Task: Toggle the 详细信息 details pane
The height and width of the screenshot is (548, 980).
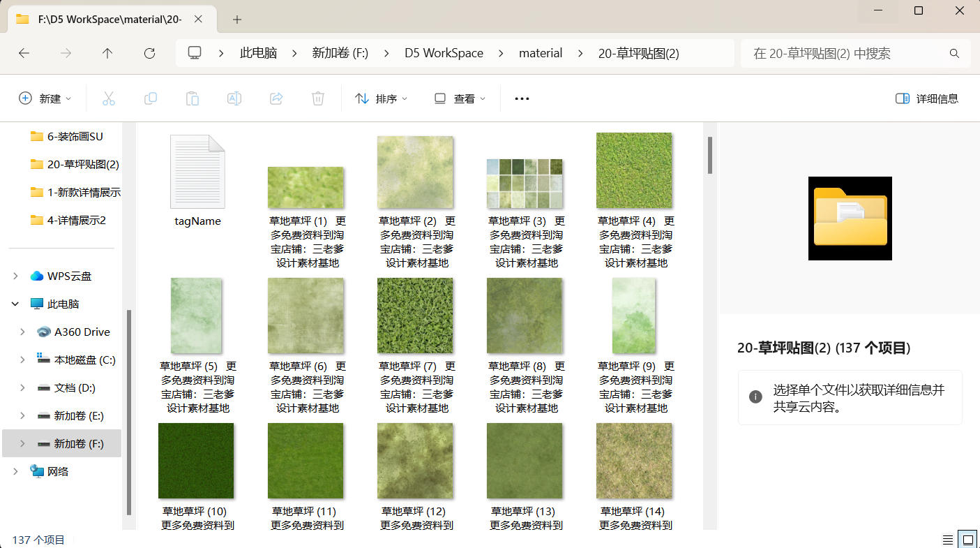Action: pyautogui.click(x=927, y=98)
